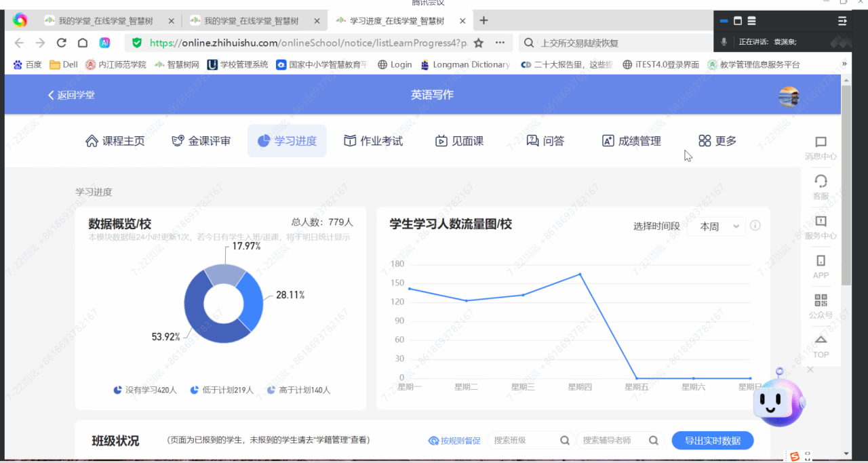
Task: Open the 成绩管理 tab
Action: point(631,141)
